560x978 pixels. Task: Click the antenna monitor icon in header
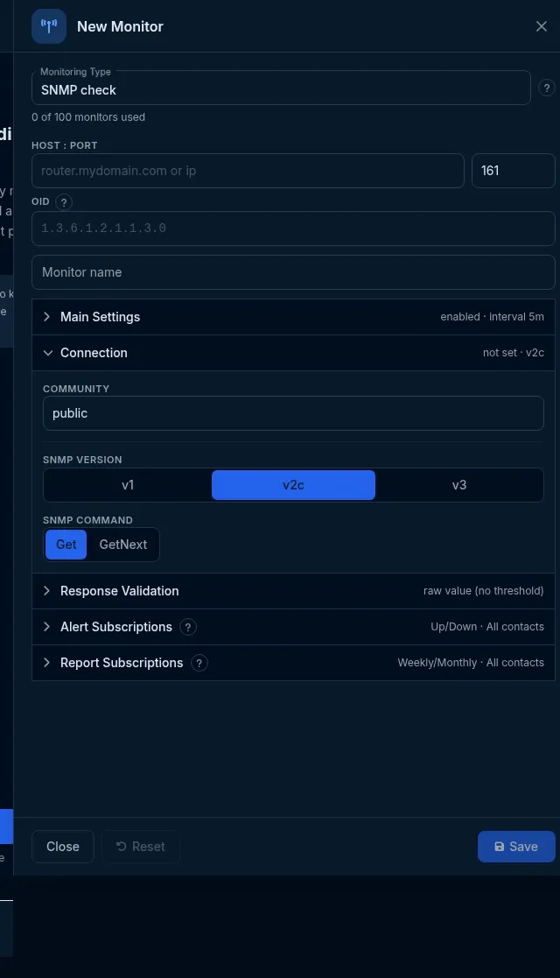point(49,26)
